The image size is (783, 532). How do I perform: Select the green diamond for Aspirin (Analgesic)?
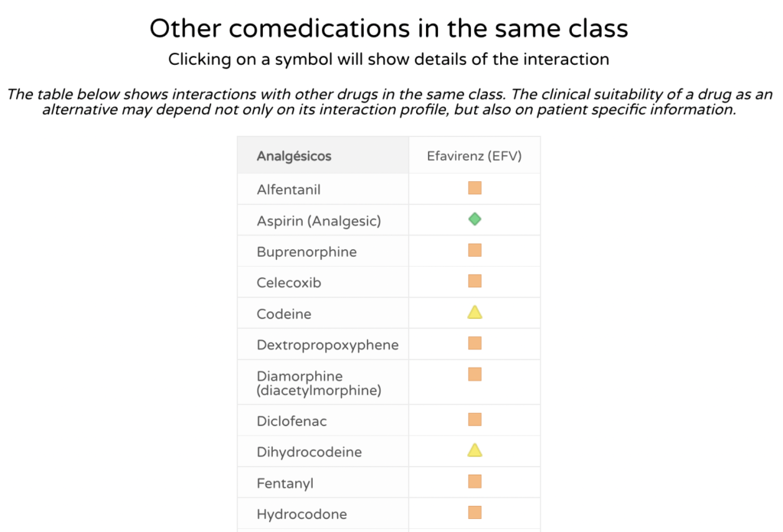pyautogui.click(x=474, y=219)
